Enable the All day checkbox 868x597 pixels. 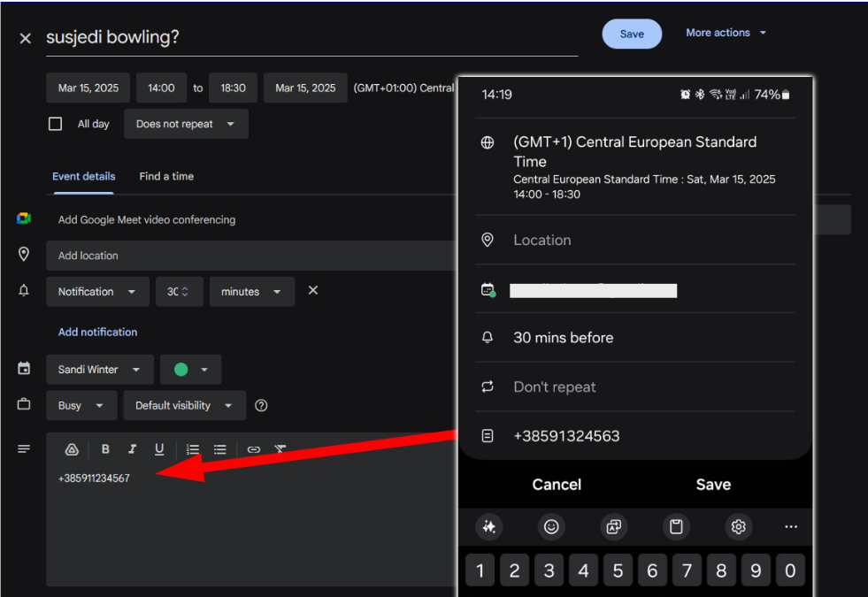coord(56,124)
